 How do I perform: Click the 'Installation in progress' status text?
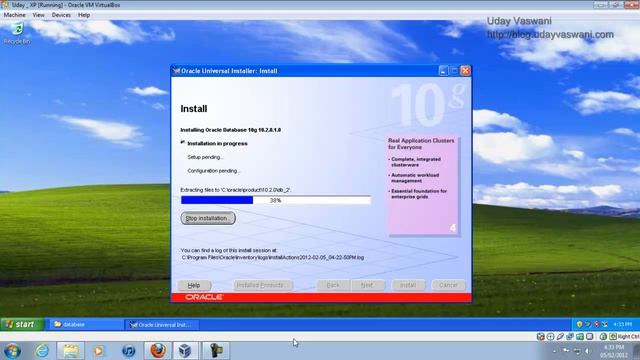point(217,144)
